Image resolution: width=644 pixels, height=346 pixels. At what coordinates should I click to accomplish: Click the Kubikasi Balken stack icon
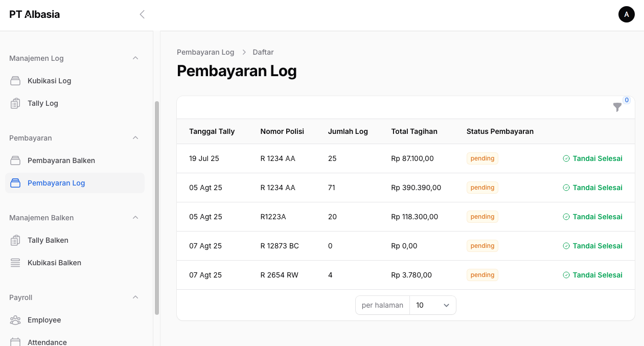[15, 263]
